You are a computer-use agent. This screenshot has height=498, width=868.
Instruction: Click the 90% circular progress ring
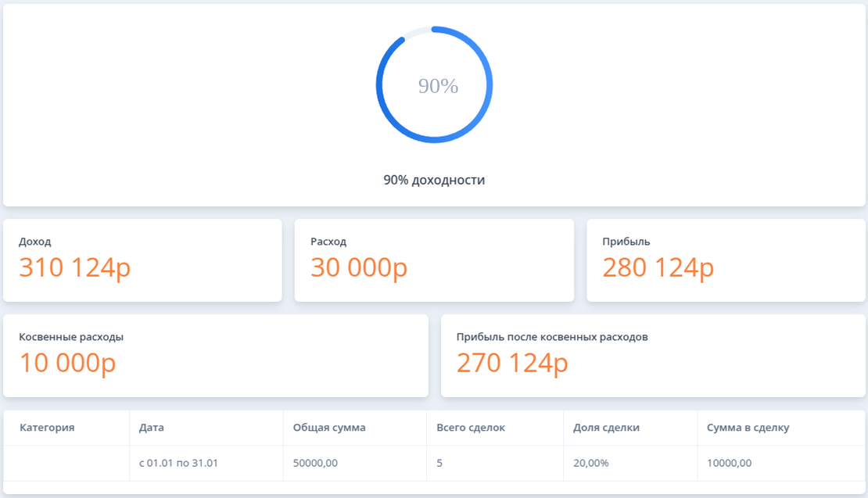pyautogui.click(x=434, y=85)
